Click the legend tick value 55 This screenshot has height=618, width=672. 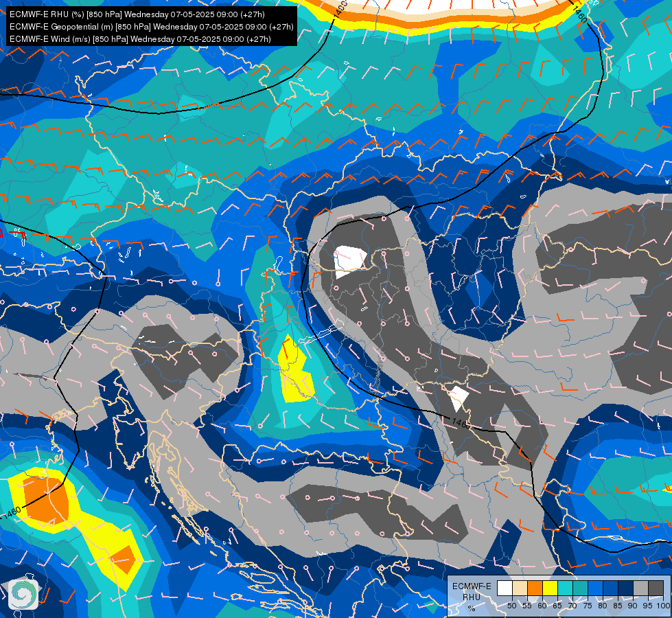[526, 606]
